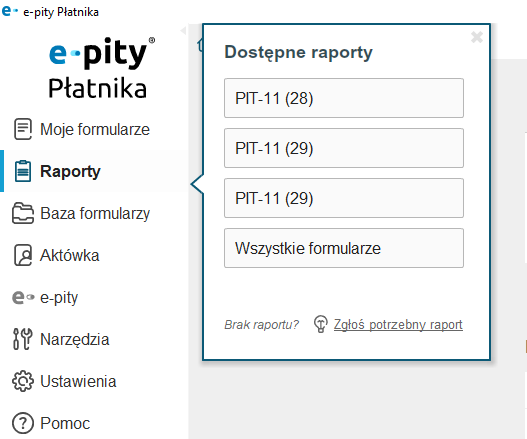Select the PIT-11 (28) report
527x439 pixels.
point(344,98)
